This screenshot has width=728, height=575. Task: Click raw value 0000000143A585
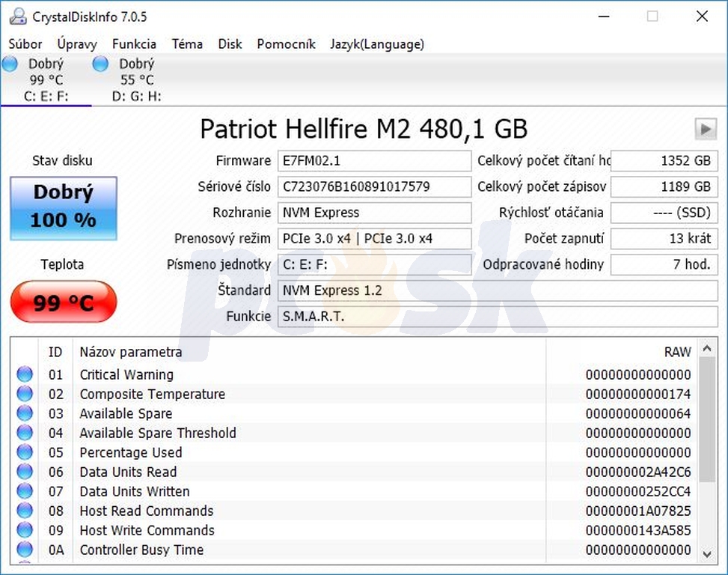638,530
